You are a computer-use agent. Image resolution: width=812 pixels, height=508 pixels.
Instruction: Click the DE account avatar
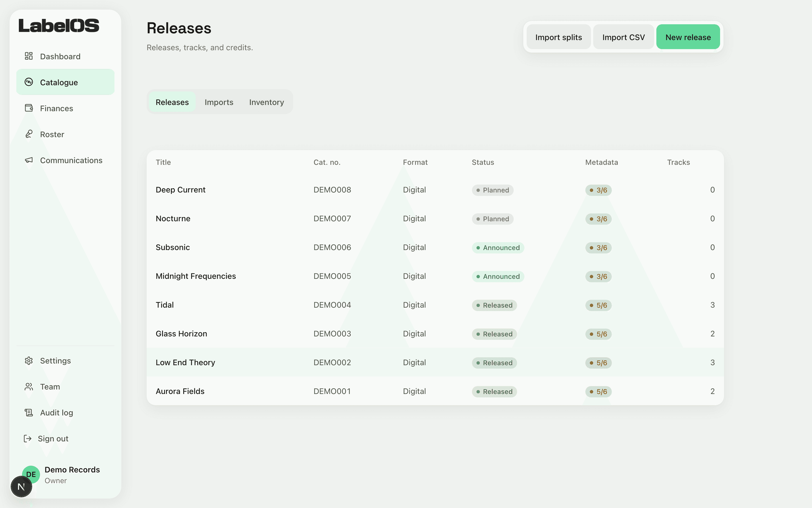31,474
